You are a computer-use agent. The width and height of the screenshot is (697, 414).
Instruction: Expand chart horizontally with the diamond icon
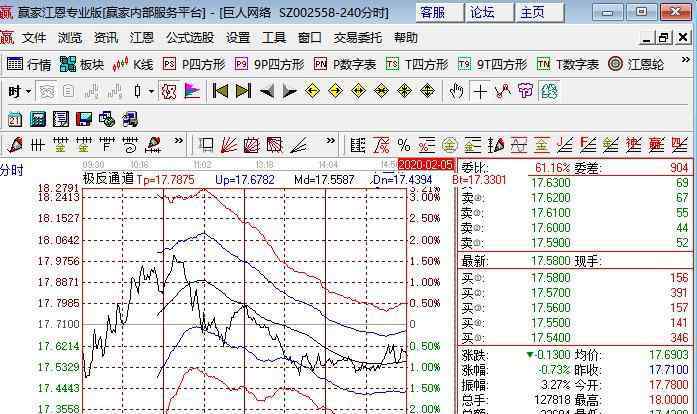tap(358, 91)
